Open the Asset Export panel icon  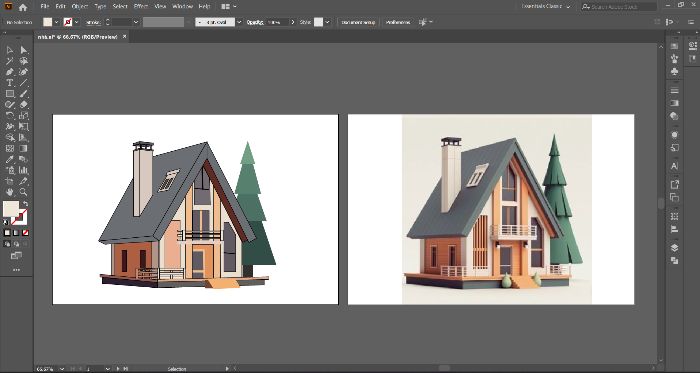tap(675, 185)
